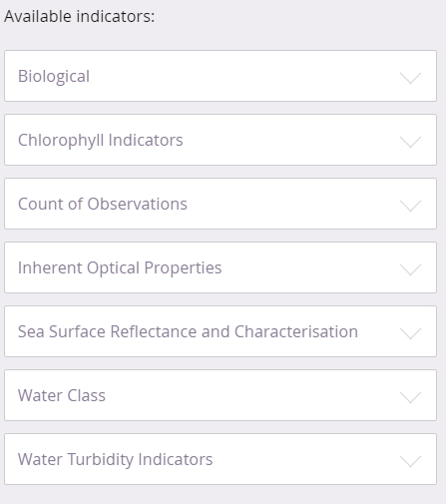Click the Water Class down-arrow icon
The width and height of the screenshot is (446, 504).
click(x=410, y=397)
